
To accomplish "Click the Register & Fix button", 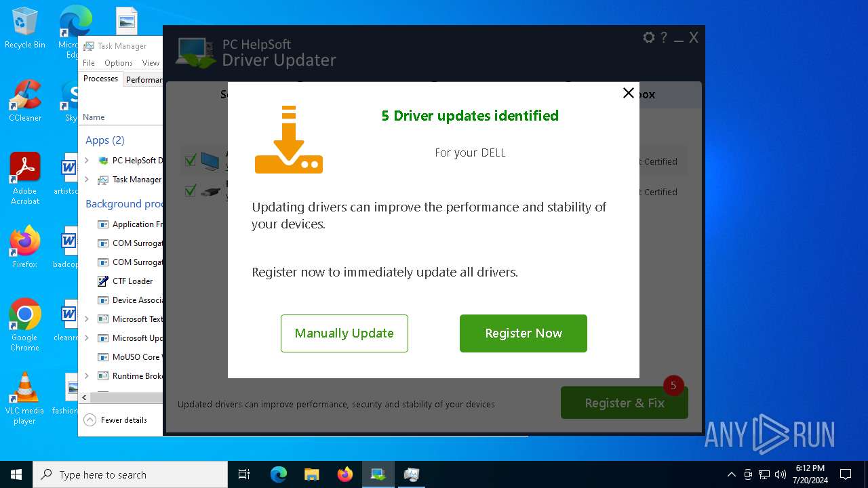I will (625, 403).
